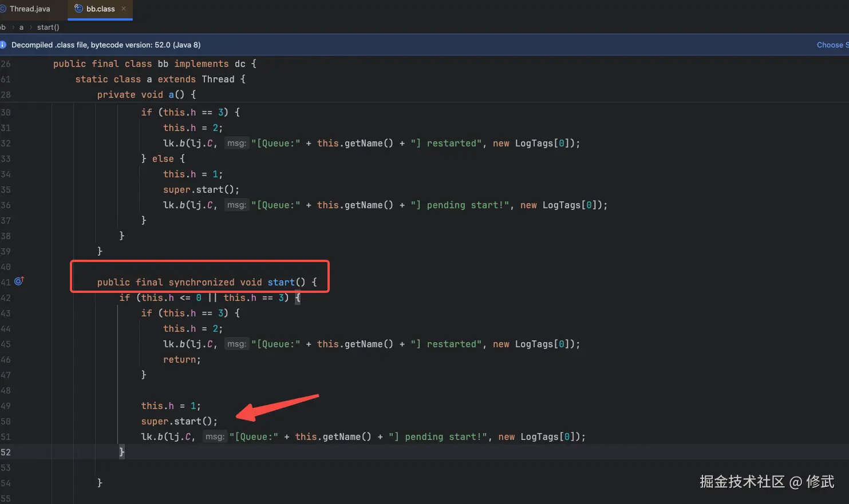This screenshot has height=504, width=849.
Task: Click the info icon in decompiled banner
Action: click(x=3, y=45)
